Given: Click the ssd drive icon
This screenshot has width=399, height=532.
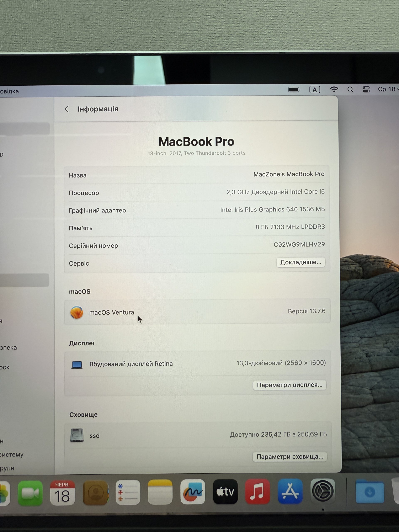Looking at the screenshot, I should pyautogui.click(x=77, y=435).
